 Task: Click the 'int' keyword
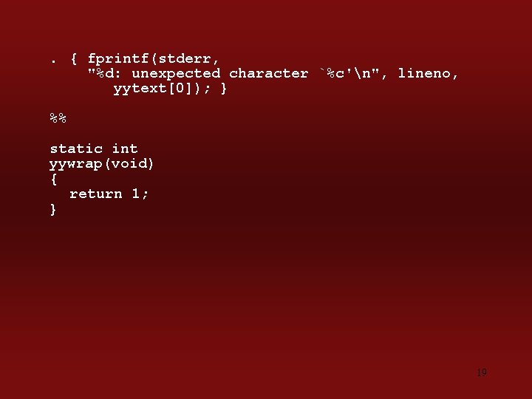125,149
